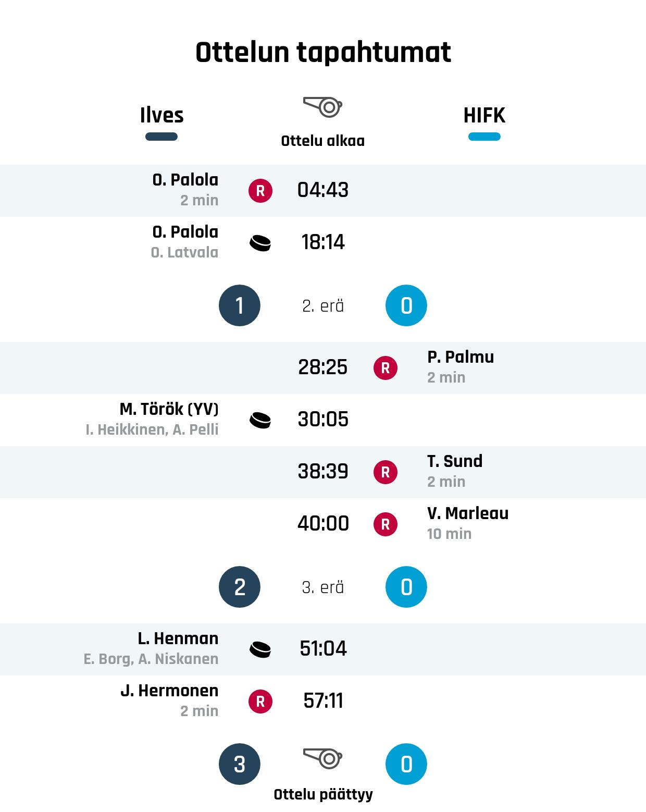Click the puck icon at 30:05

(x=260, y=420)
